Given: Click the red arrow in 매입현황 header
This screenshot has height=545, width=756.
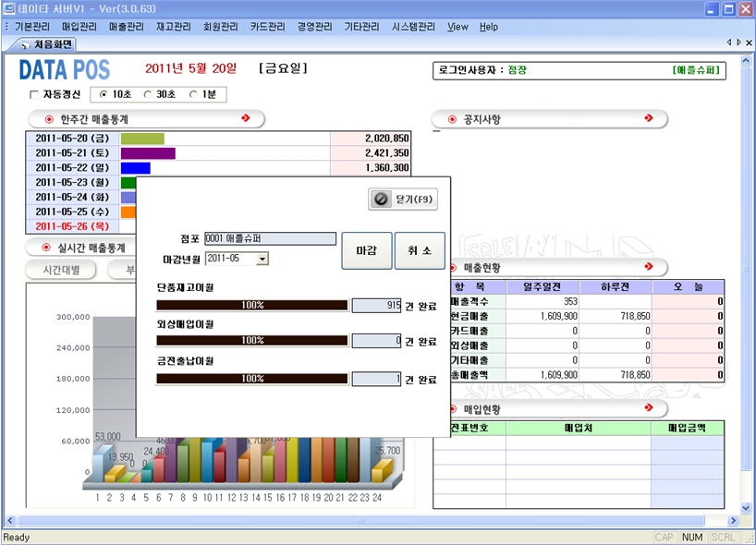Looking at the screenshot, I should tap(649, 408).
